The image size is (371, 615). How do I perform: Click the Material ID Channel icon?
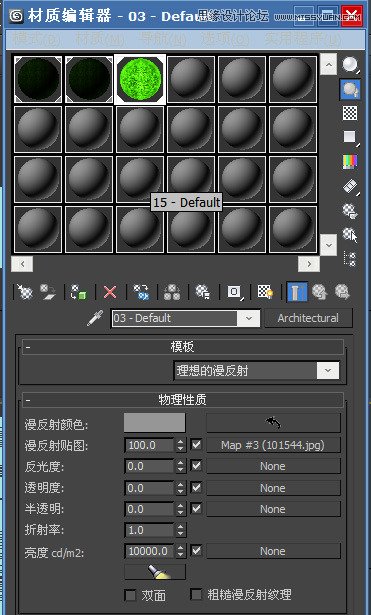(235, 292)
